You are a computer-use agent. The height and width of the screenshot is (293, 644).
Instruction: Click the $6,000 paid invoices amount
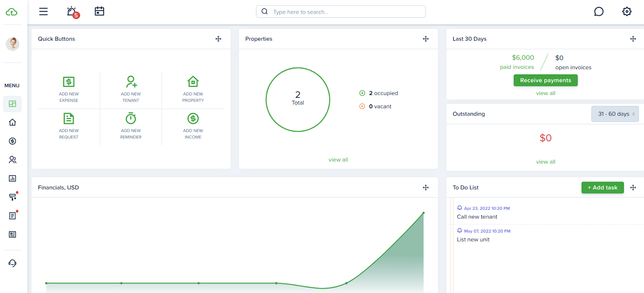pyautogui.click(x=523, y=58)
